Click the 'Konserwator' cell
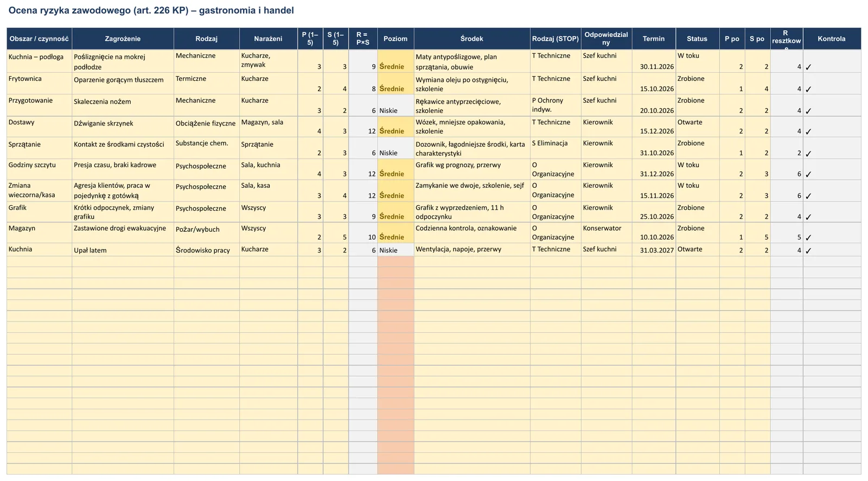 point(607,232)
